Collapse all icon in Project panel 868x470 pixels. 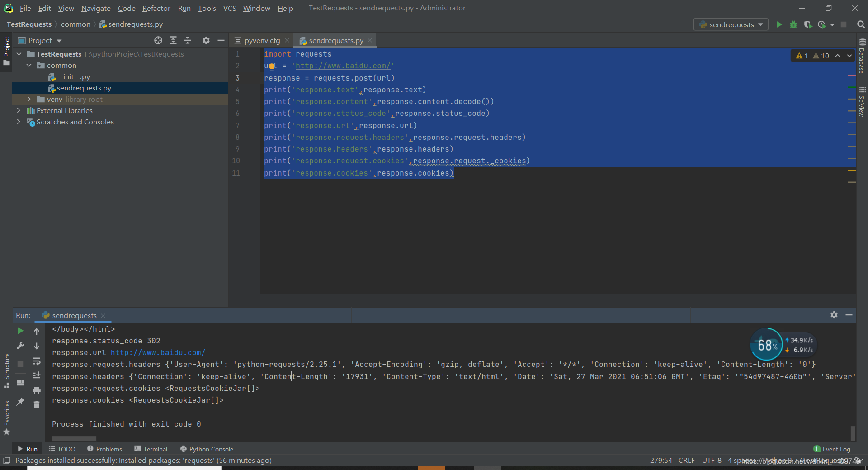188,40
